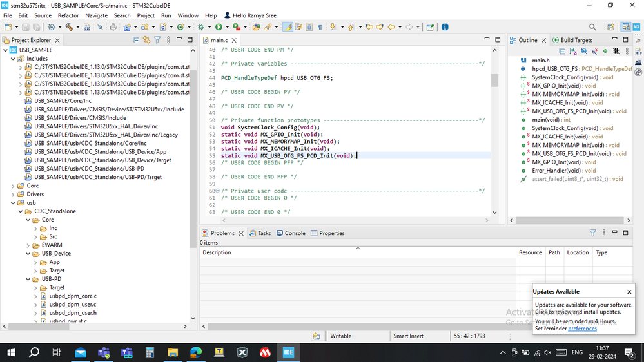Click the editor vertical scrollbar thumb
The height and width of the screenshot is (362, 644).
pos(494,81)
